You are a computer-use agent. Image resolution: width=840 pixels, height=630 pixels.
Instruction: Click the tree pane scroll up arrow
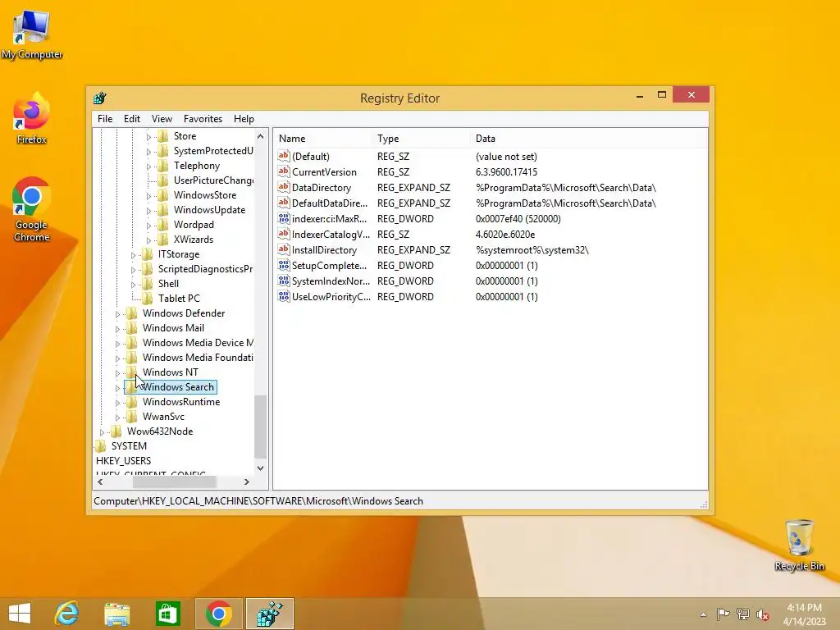coord(260,136)
